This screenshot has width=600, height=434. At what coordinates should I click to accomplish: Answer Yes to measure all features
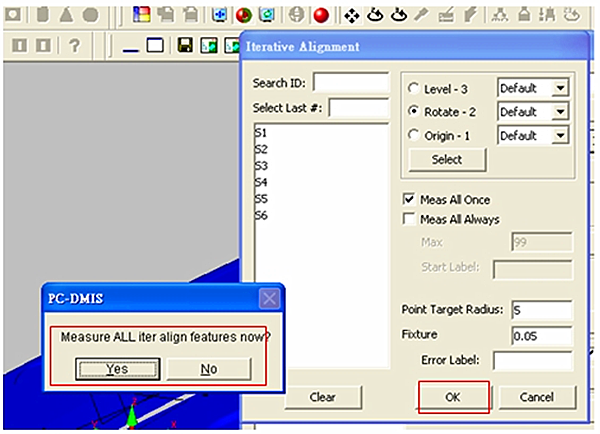(x=117, y=369)
